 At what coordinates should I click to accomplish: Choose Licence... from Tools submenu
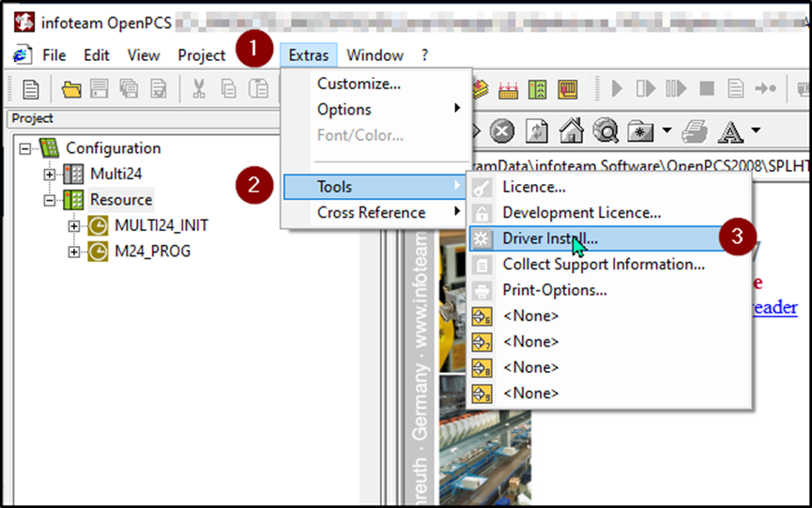click(x=610, y=187)
